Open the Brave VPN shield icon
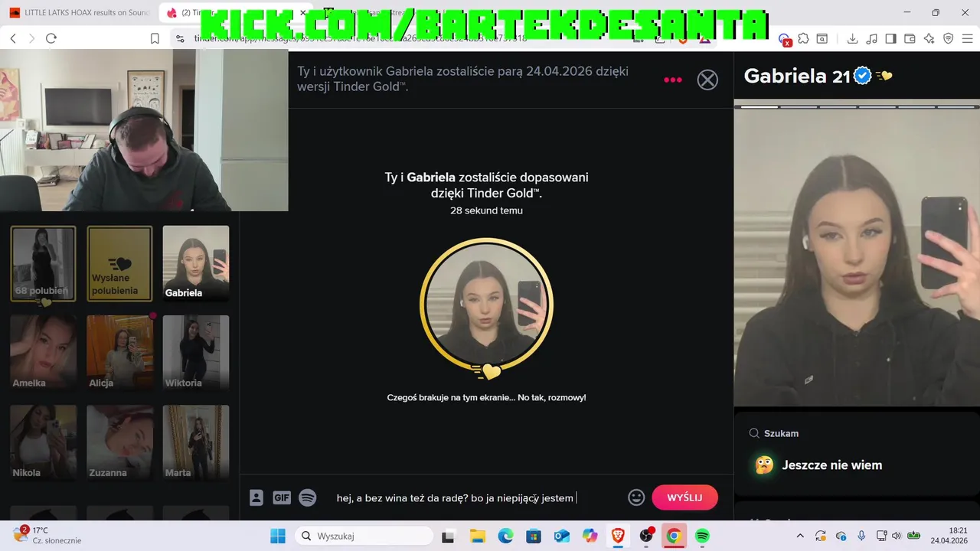Image resolution: width=980 pixels, height=551 pixels. pos(949,38)
